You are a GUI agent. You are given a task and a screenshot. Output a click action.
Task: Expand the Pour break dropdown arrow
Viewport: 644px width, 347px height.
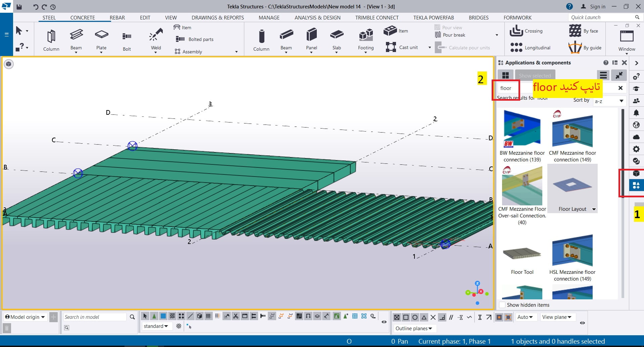point(497,35)
